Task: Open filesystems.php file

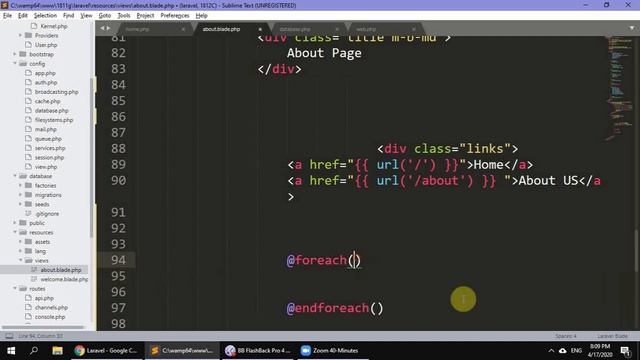Action: (x=54, y=120)
